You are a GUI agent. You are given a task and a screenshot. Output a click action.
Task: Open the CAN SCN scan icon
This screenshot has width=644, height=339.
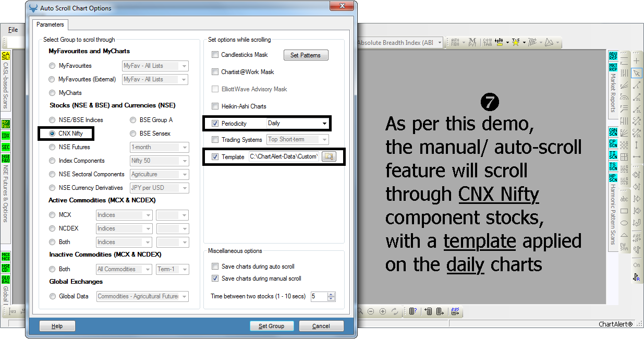[613, 132]
